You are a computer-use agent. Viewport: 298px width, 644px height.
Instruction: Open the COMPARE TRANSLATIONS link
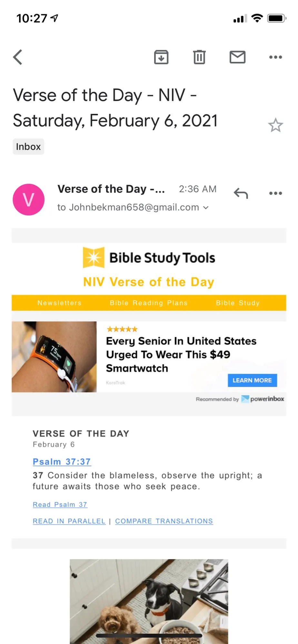(x=164, y=521)
